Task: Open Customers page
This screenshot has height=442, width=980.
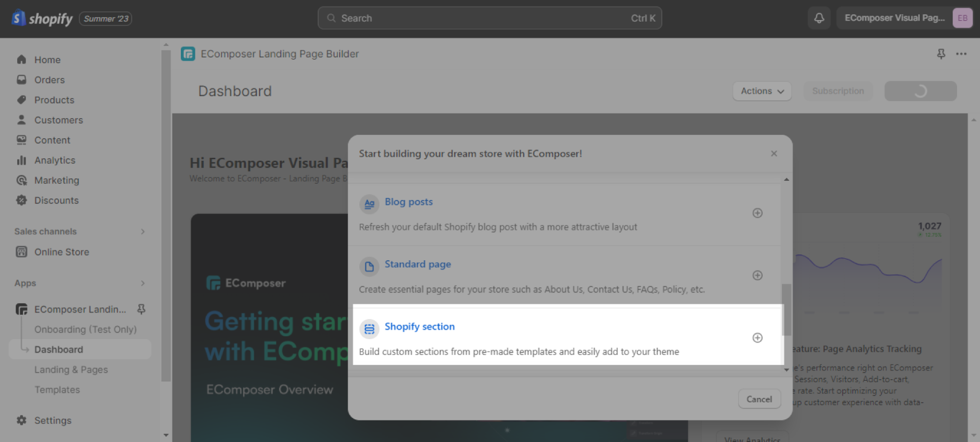Action: 59,120
